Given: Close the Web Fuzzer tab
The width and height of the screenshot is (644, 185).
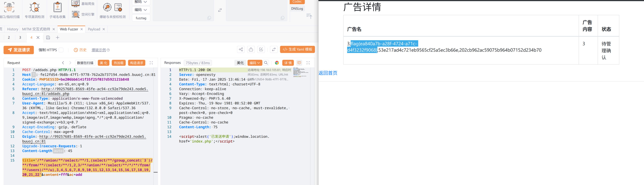Looking at the screenshot, I should (81, 29).
